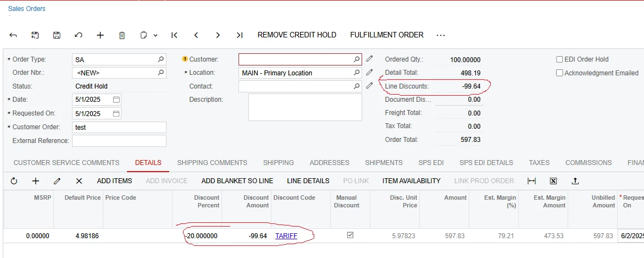Toggle the Acknowledgment Emailed checkbox
The width and height of the screenshot is (644, 258).
coord(559,73)
